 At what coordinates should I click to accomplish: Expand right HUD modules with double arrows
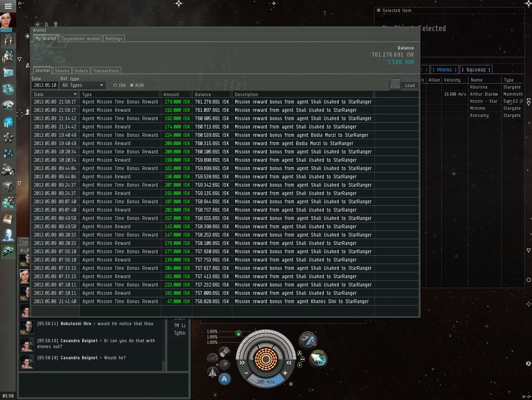[x=289, y=363]
